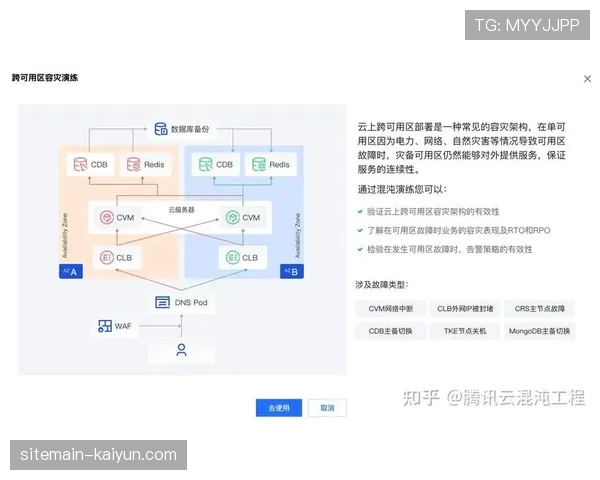Select the MongoDB主备切换 fault tag

(x=539, y=331)
